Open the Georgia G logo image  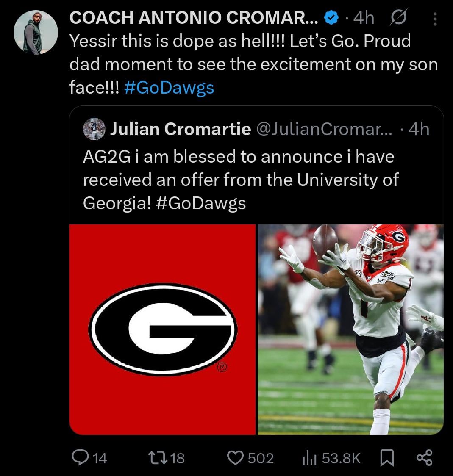[x=163, y=329]
